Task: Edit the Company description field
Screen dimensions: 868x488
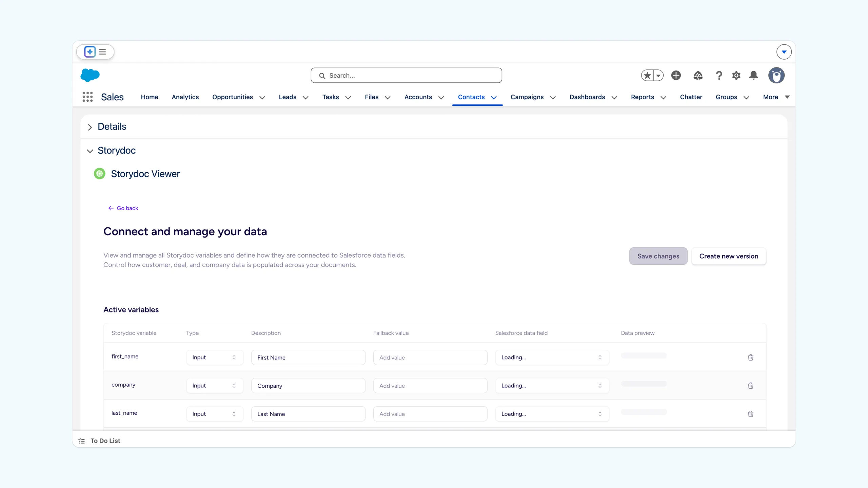Action: [308, 386]
